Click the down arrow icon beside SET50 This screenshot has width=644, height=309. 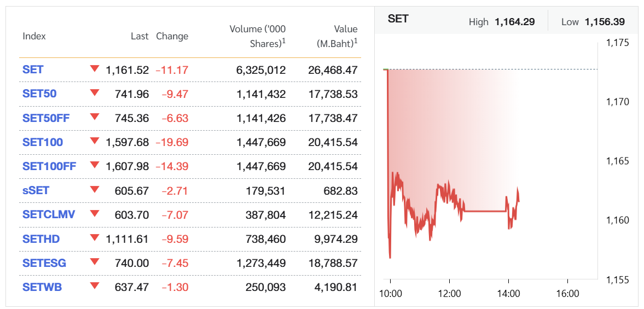coord(95,93)
